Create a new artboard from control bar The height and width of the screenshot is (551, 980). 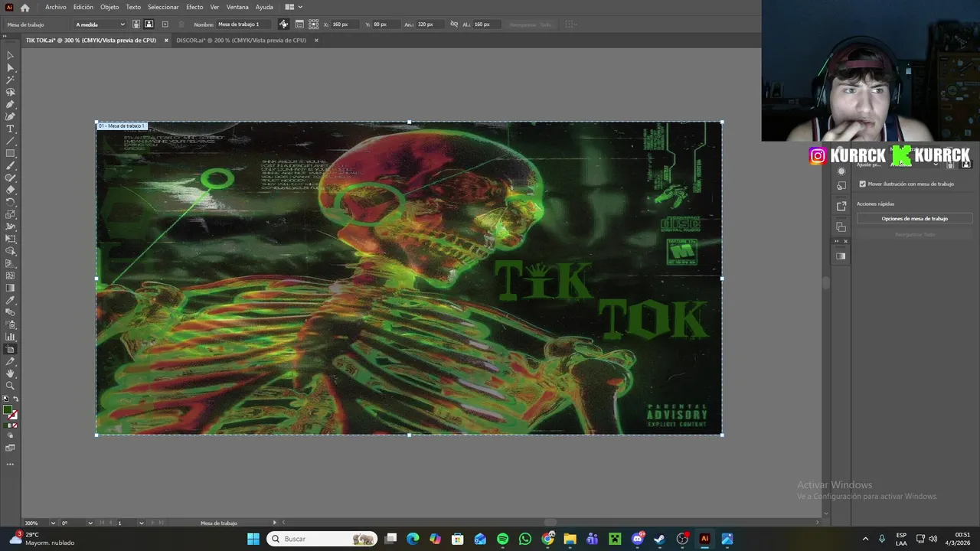(165, 24)
